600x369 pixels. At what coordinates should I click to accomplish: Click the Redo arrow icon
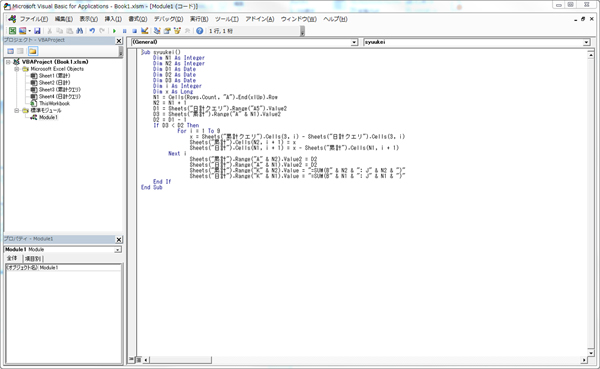point(102,31)
